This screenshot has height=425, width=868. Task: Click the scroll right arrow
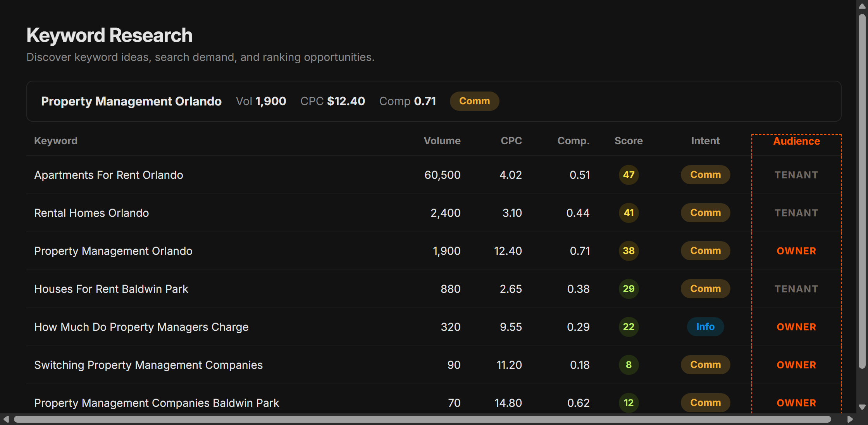[850, 419]
